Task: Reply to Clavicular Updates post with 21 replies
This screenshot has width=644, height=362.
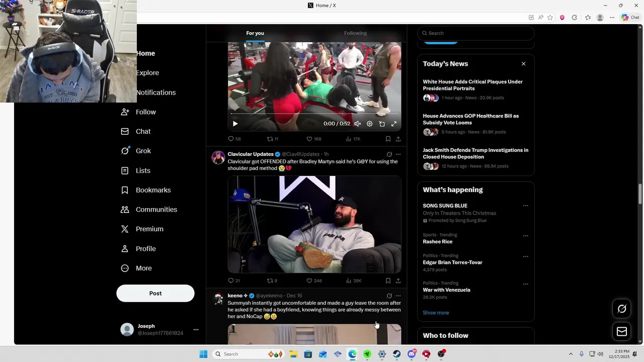Action: 234,281
